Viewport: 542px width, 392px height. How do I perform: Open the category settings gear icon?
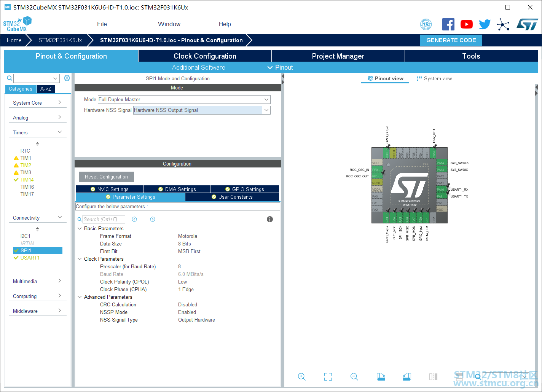point(67,78)
